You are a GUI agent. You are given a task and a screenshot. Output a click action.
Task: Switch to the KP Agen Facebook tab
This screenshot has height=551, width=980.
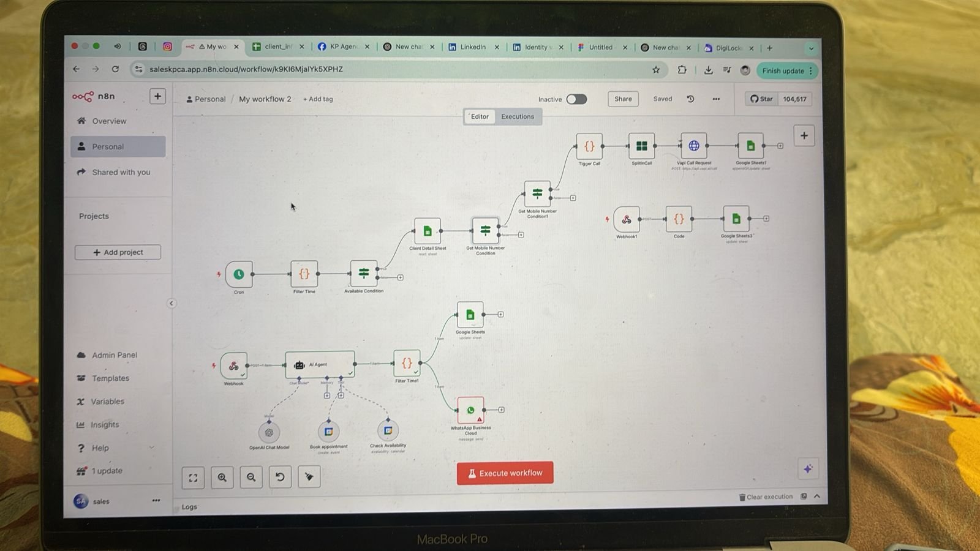[x=343, y=47]
